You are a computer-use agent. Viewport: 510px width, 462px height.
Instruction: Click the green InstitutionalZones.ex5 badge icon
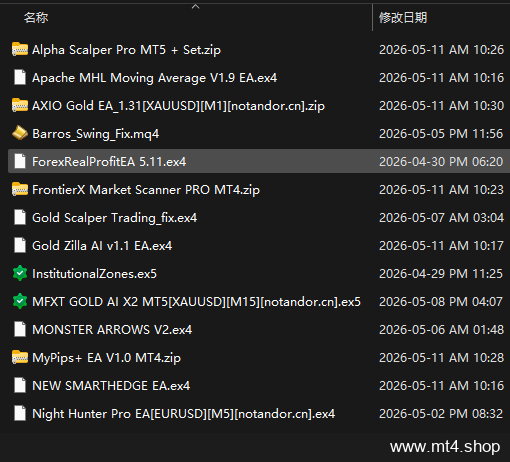point(20,273)
